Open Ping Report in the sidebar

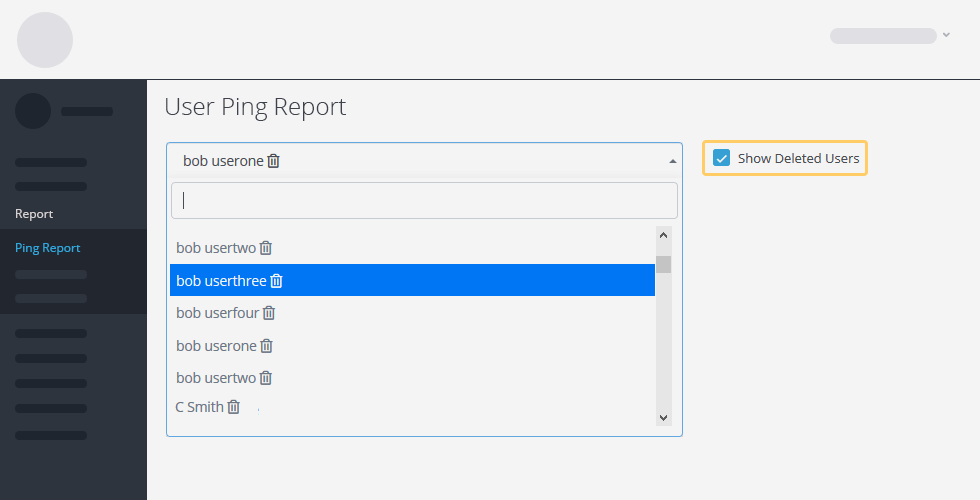[x=48, y=248]
